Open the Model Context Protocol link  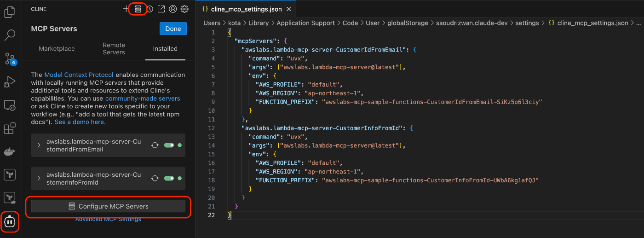pyautogui.click(x=79, y=75)
